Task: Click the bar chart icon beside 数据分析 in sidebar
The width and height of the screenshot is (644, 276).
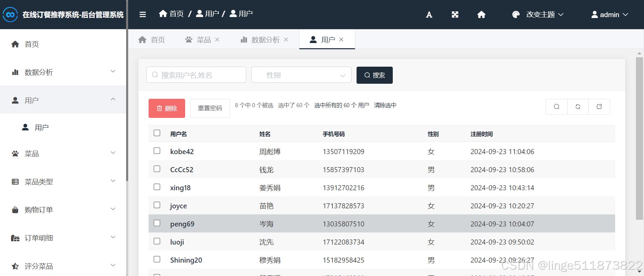Action: 15,72
